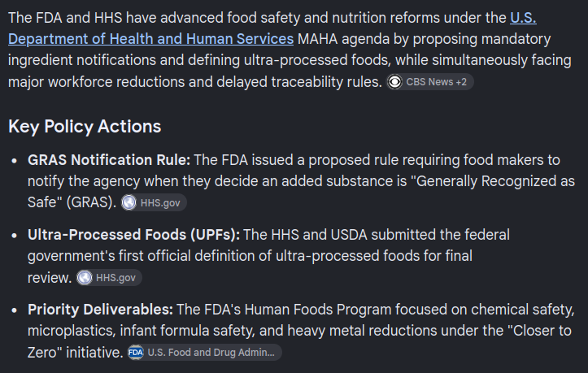Expand the '+2' additional sources indicator
Viewport: 588px width, 373px height.
pos(461,82)
